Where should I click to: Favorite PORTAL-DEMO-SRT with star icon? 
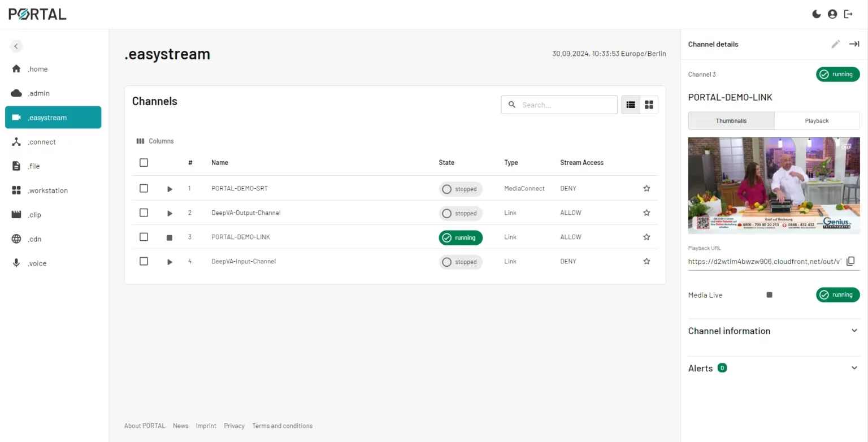point(646,188)
